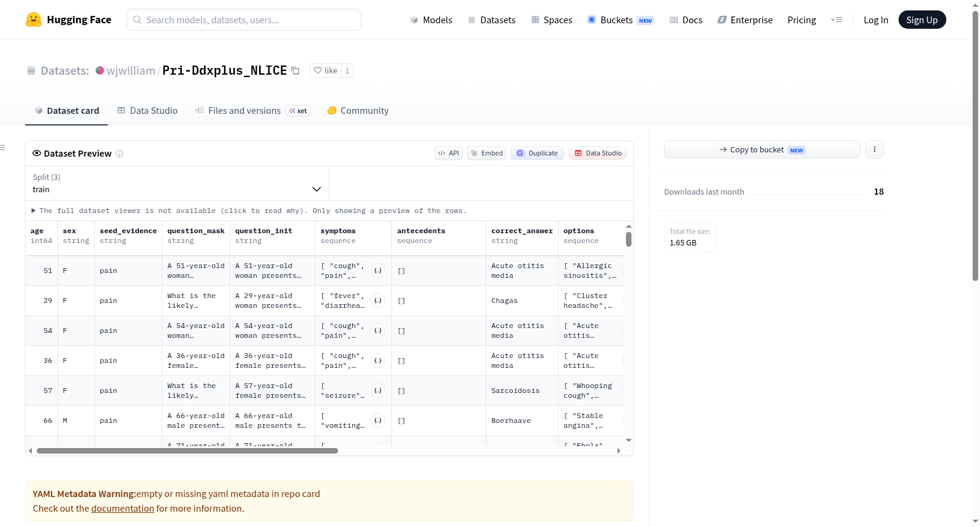This screenshot has height=527, width=980.
Task: Click the Duplicate button
Action: click(x=537, y=153)
